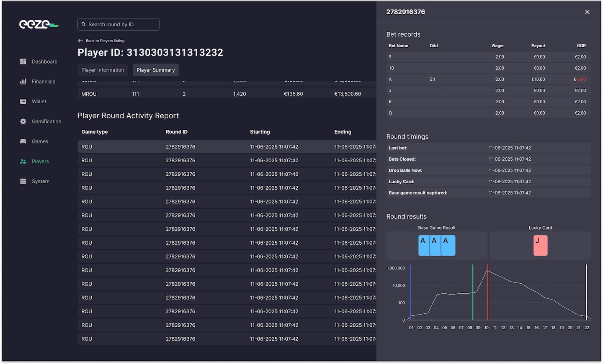Click the Wallet icon in sidebar
The image size is (603, 364).
[x=23, y=102]
